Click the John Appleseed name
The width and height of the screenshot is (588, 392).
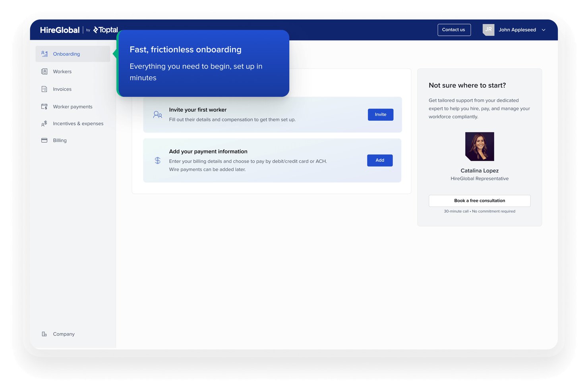(517, 30)
